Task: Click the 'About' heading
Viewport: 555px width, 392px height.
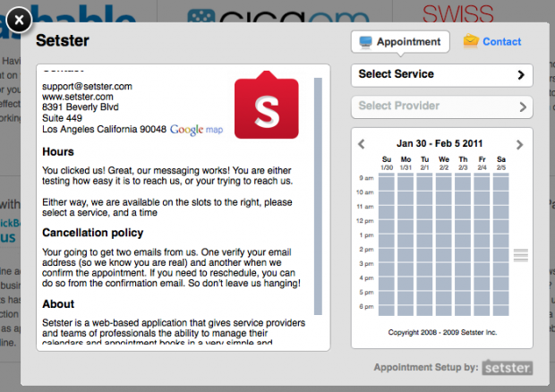Action: [58, 304]
